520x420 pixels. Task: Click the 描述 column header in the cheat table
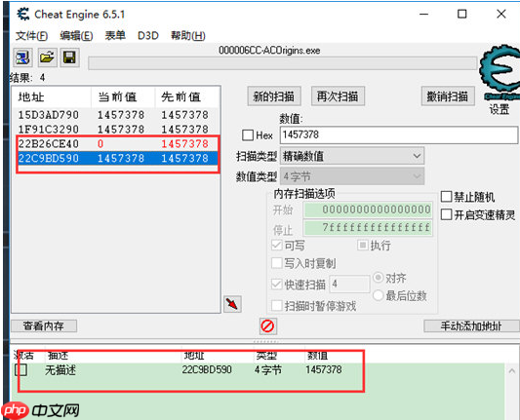pyautogui.click(x=58, y=356)
